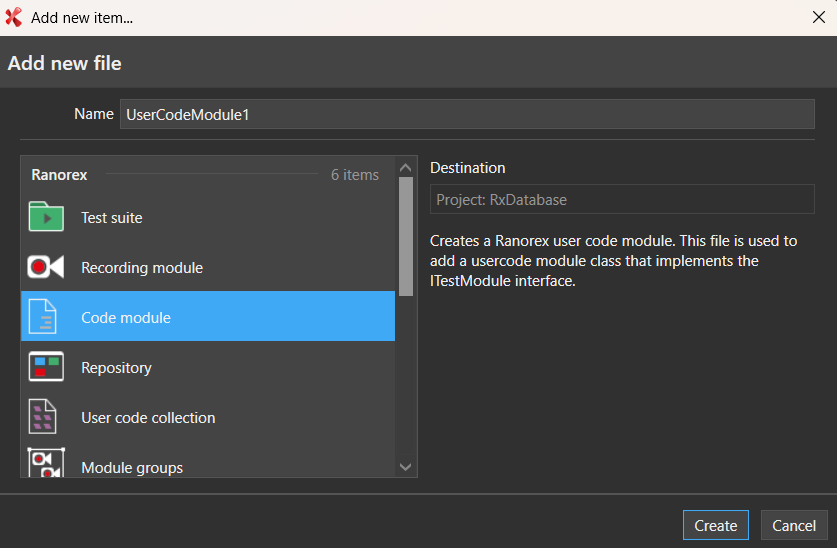
Task: Choose the Code module entry
Action: (126, 318)
